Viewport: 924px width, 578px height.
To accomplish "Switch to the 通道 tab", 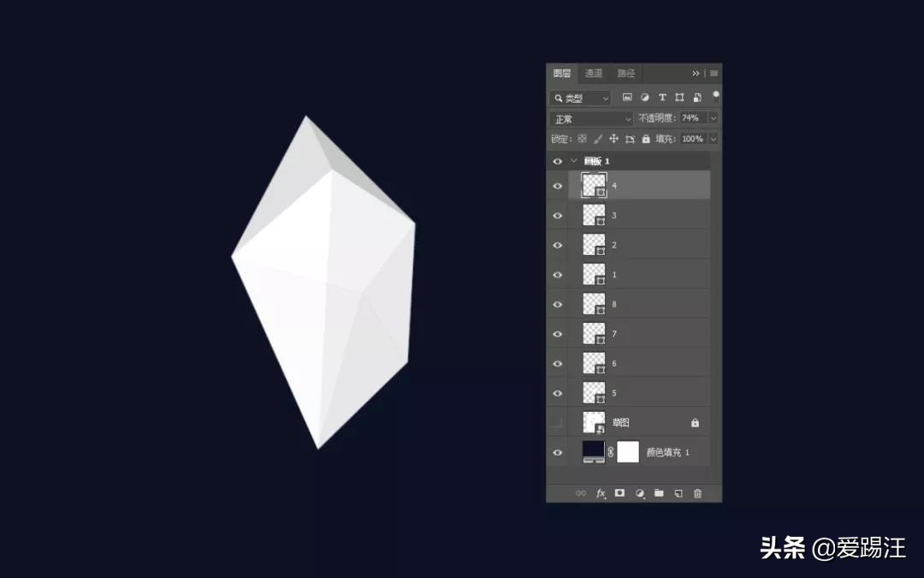I will pos(594,73).
